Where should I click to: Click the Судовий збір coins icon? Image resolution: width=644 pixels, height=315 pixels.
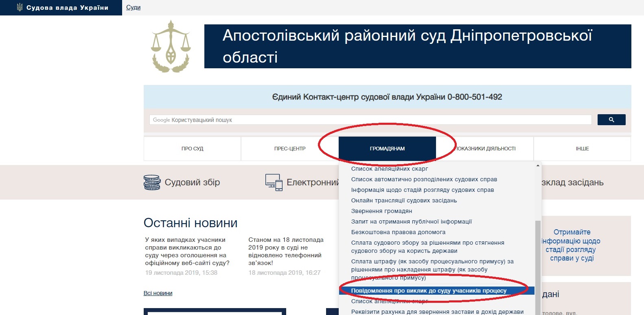pyautogui.click(x=152, y=182)
